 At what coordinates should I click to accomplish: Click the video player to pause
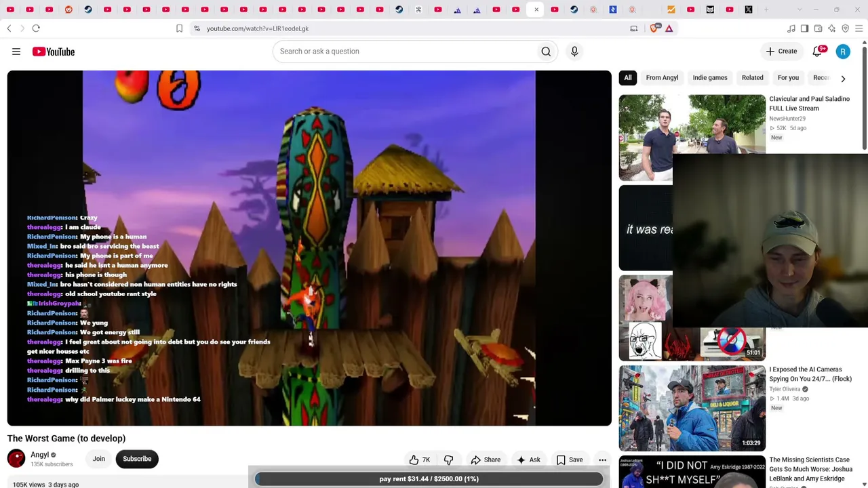(x=309, y=248)
